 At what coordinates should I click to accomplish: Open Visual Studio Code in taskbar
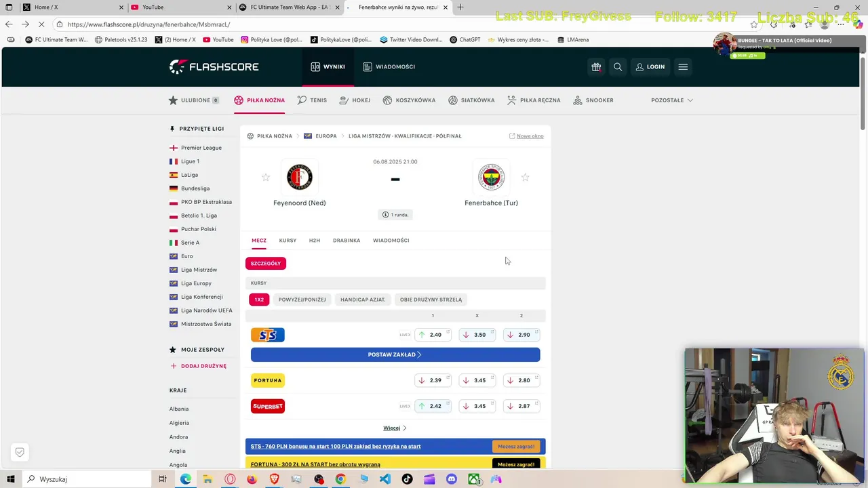[385, 479]
